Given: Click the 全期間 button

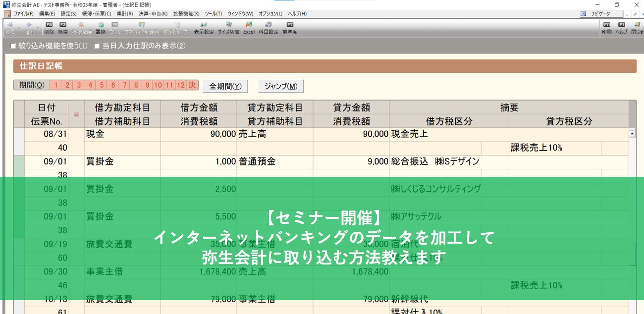Looking at the screenshot, I should (225, 86).
